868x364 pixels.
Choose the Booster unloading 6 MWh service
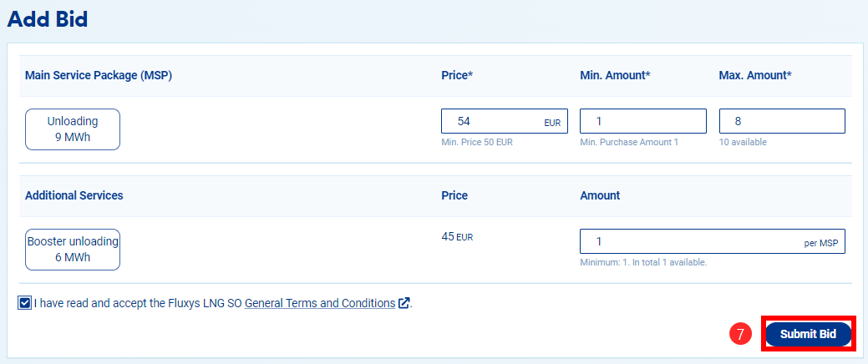73,250
